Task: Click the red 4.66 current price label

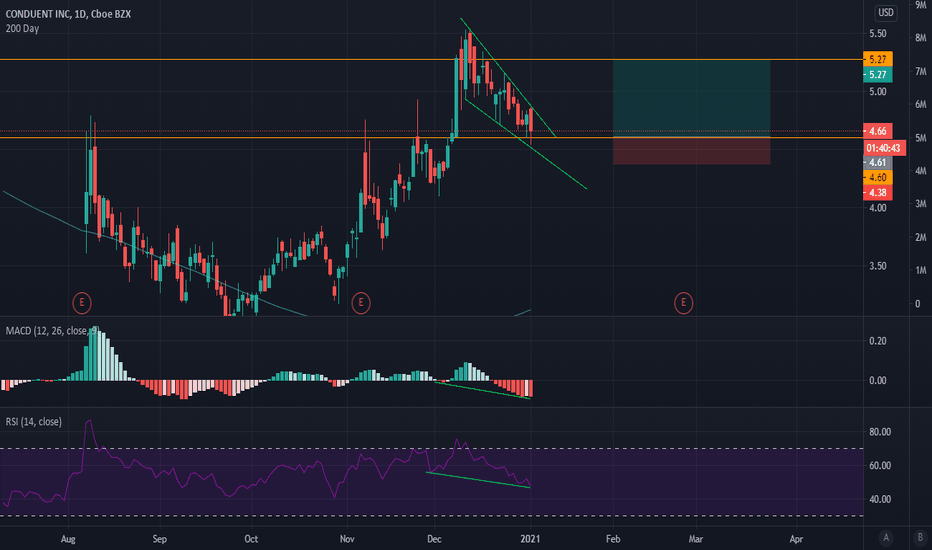Action: (877, 131)
